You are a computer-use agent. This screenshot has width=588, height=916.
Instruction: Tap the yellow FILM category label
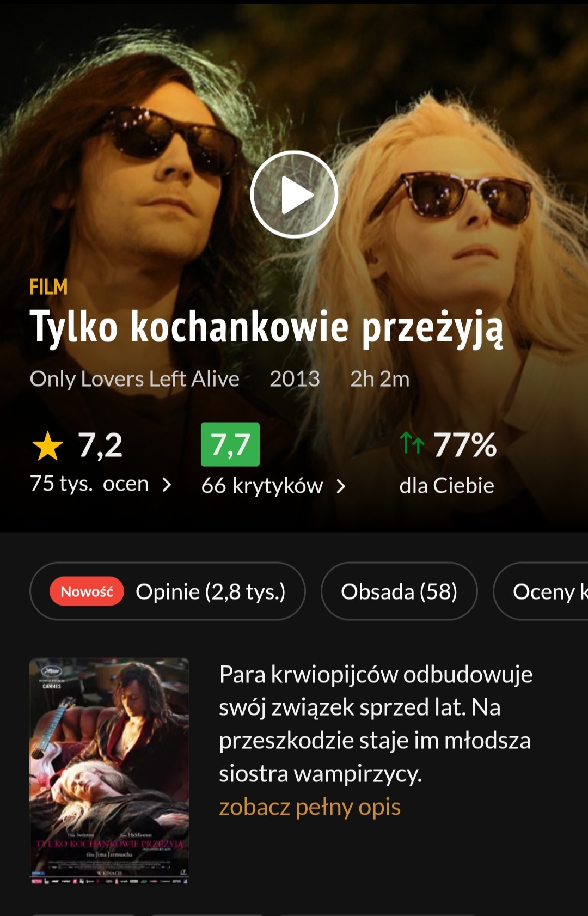(48, 287)
